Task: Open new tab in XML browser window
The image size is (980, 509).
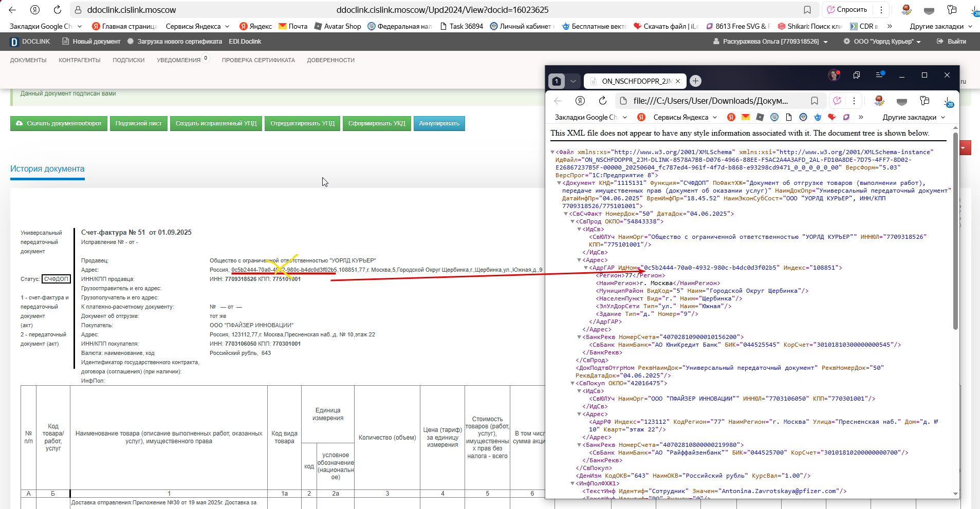Action: pos(695,81)
